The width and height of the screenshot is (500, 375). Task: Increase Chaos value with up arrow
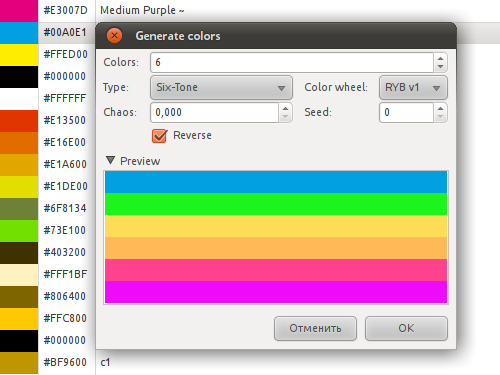(285, 108)
